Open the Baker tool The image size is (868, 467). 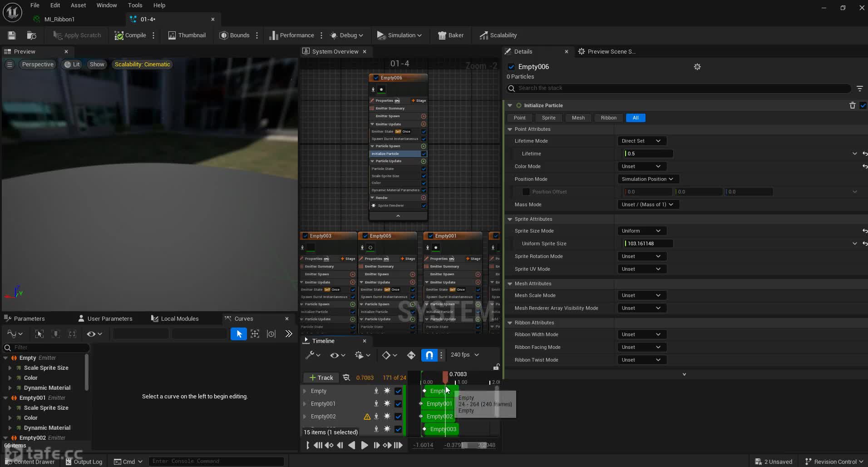[x=451, y=35]
